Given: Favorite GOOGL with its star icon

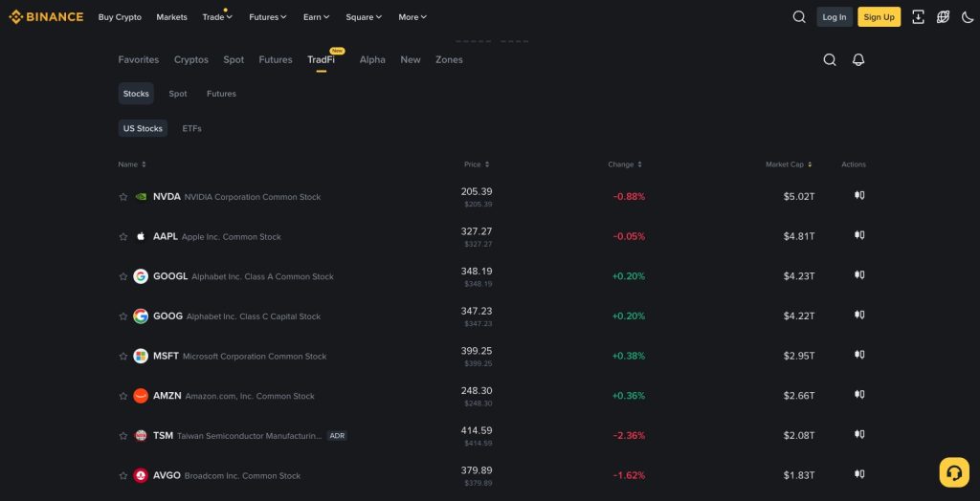Looking at the screenshot, I should click(123, 276).
